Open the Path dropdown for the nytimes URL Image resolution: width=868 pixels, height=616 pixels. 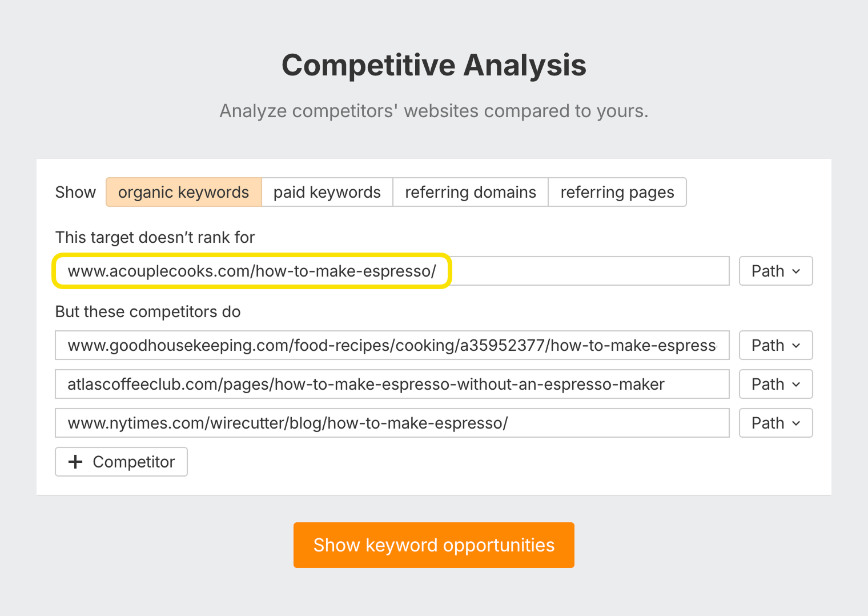775,423
